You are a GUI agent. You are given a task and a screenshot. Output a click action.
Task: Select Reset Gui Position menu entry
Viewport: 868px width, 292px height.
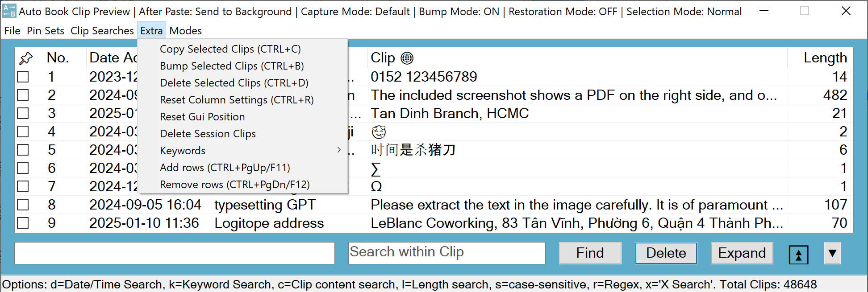202,117
